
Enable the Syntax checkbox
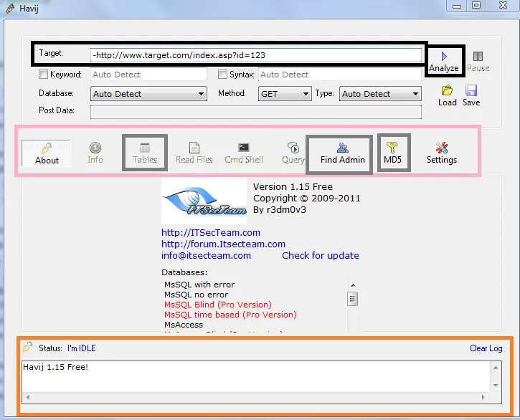click(223, 75)
